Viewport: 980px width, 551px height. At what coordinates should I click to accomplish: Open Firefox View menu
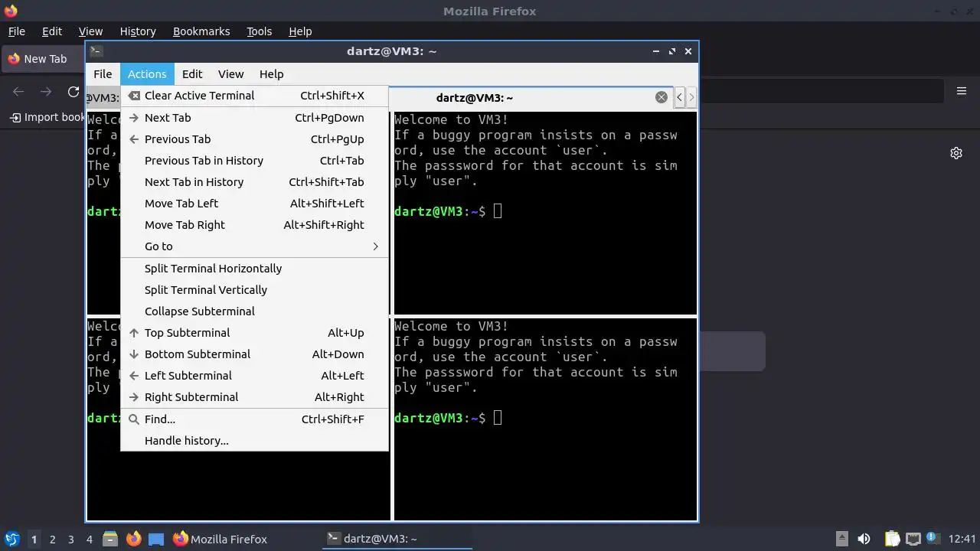point(90,31)
